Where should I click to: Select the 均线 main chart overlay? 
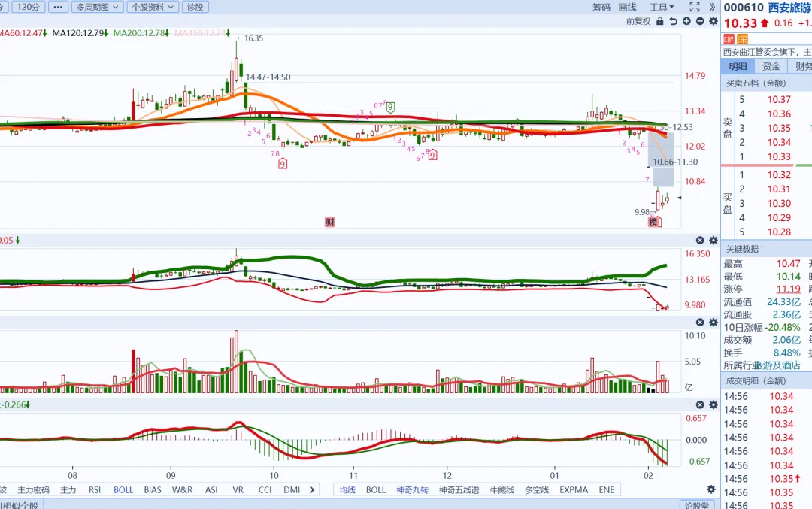[x=347, y=490]
